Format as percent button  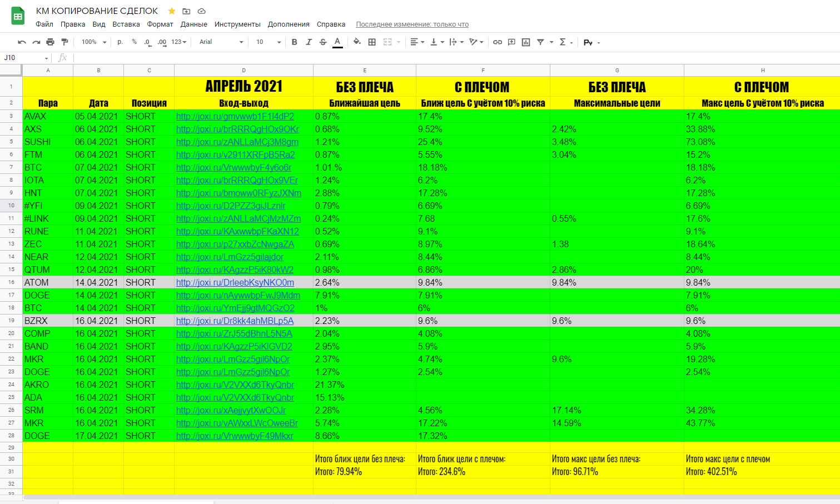coord(135,42)
